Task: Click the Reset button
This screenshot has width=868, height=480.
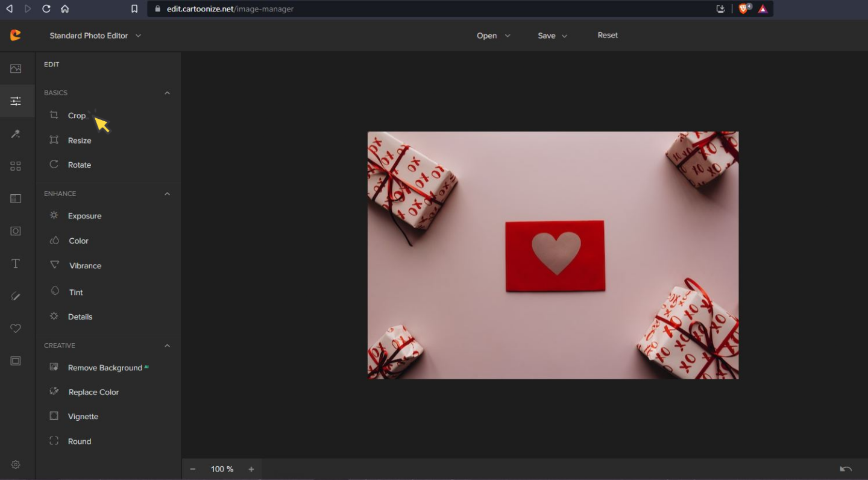Action: [x=608, y=35]
